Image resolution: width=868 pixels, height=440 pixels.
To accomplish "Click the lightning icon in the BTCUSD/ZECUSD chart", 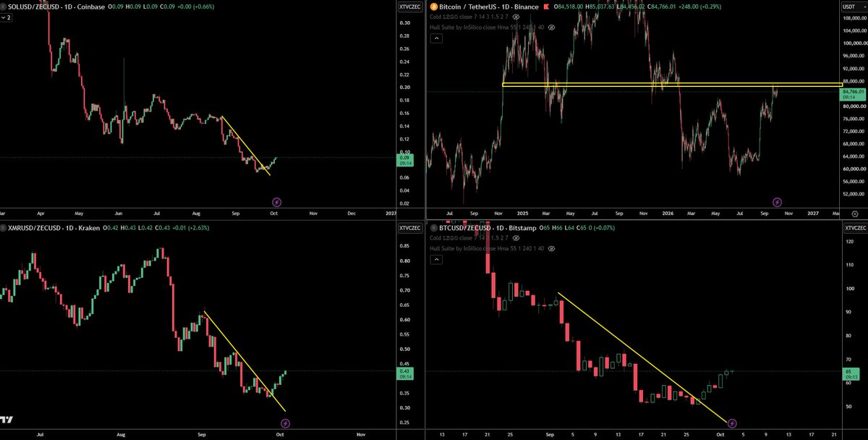I will point(732,423).
